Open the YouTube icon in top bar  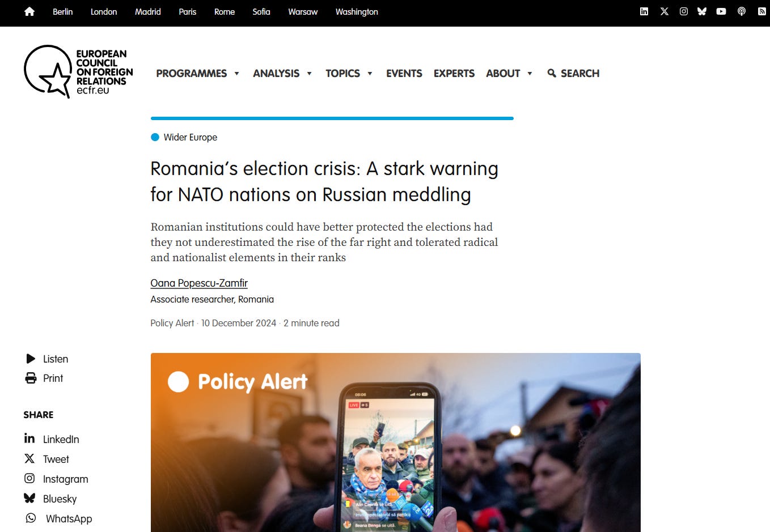(x=721, y=11)
